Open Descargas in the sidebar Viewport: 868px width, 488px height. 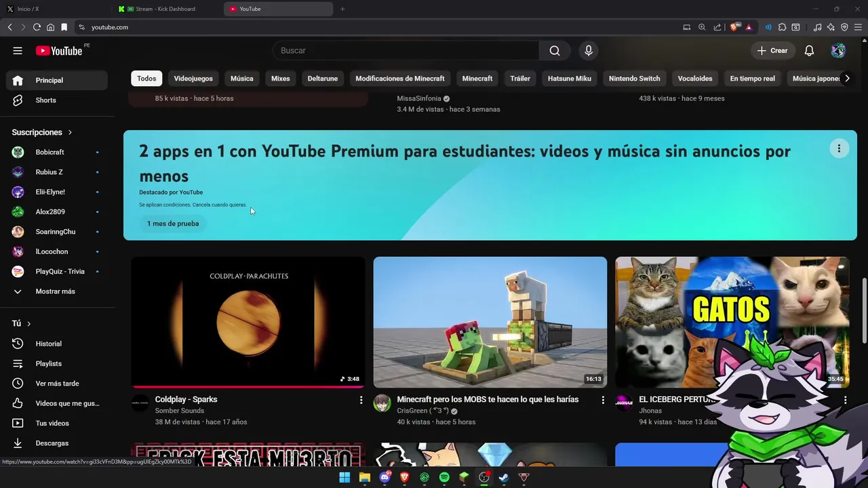pyautogui.click(x=57, y=443)
